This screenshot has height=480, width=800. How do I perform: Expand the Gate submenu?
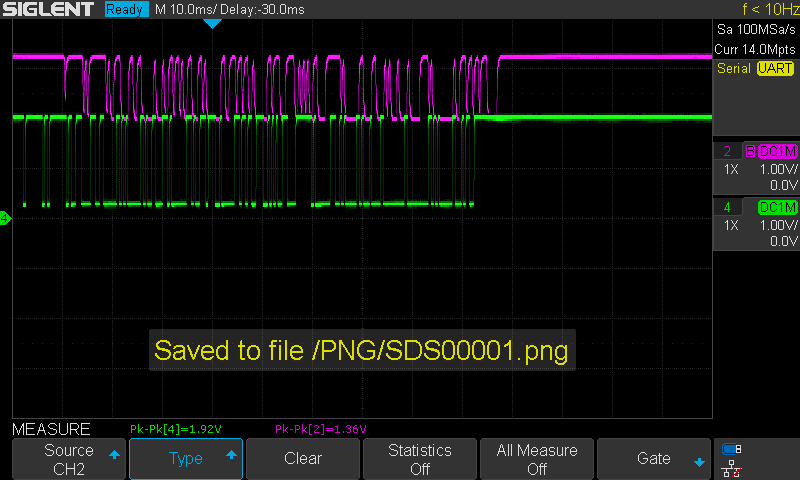click(x=654, y=459)
